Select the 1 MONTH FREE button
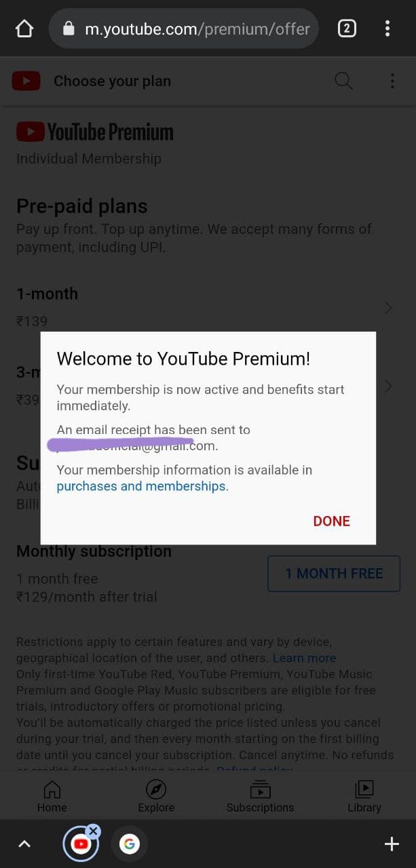The width and height of the screenshot is (416, 868). pos(334,574)
